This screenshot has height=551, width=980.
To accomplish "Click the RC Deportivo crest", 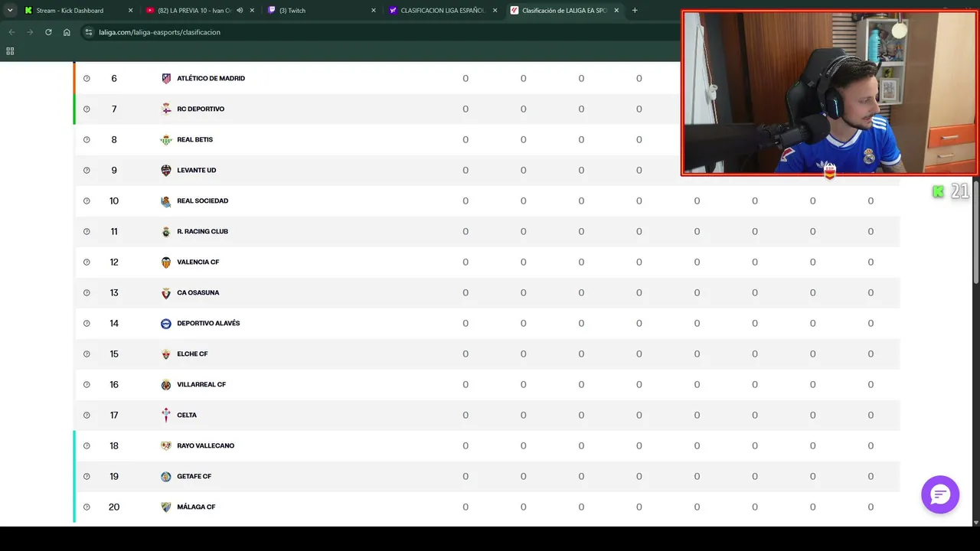I will 166,109.
